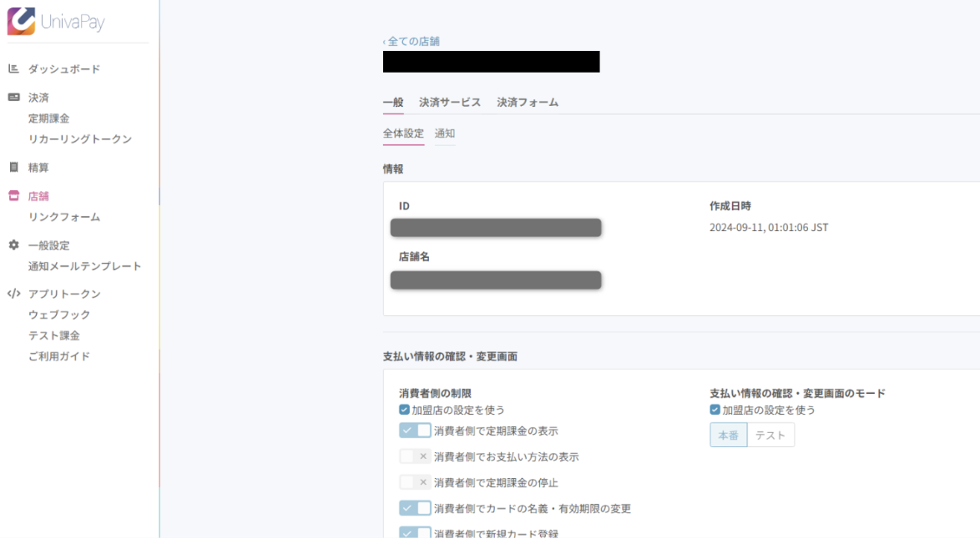The width and height of the screenshot is (980, 554).
Task: Click the UnivaPay logo icon
Action: tap(21, 22)
